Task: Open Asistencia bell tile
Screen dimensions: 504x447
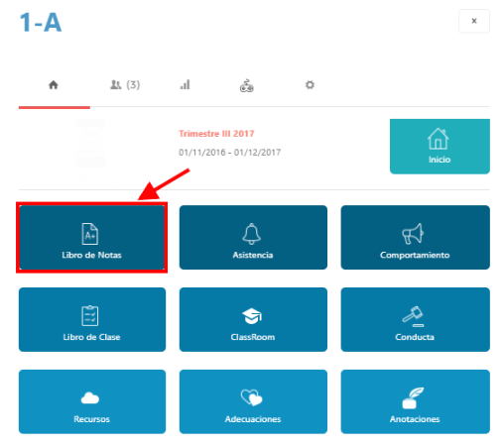Action: 253,237
